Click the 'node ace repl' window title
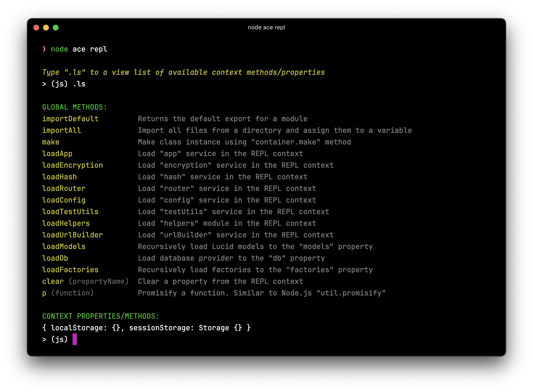This screenshot has width=533, height=392. coord(266,27)
